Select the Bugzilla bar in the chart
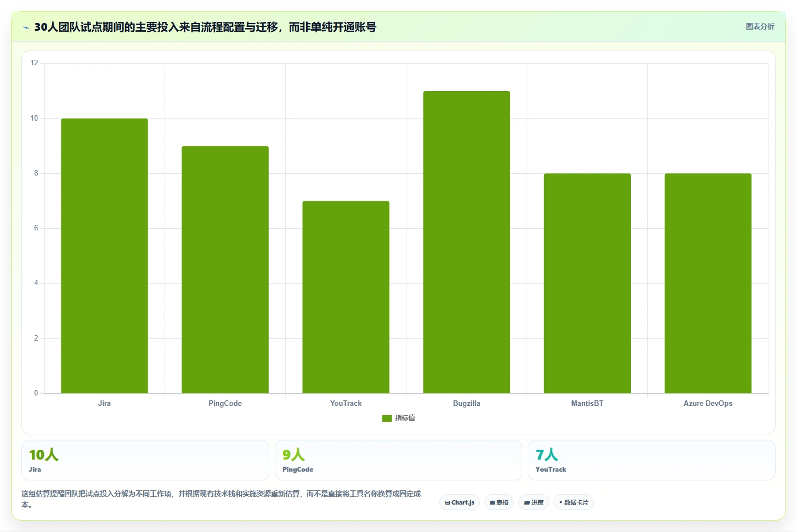Viewport: 797px width, 532px height. [466, 242]
